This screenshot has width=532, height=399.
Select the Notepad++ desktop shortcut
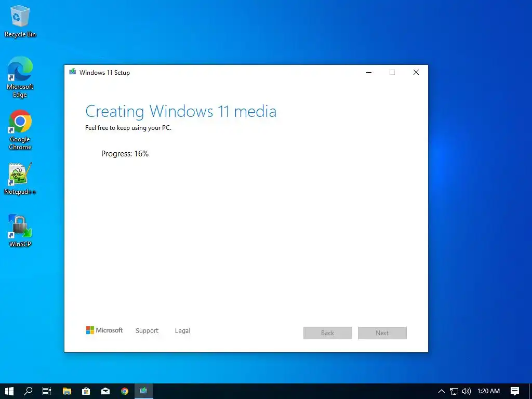(20, 179)
